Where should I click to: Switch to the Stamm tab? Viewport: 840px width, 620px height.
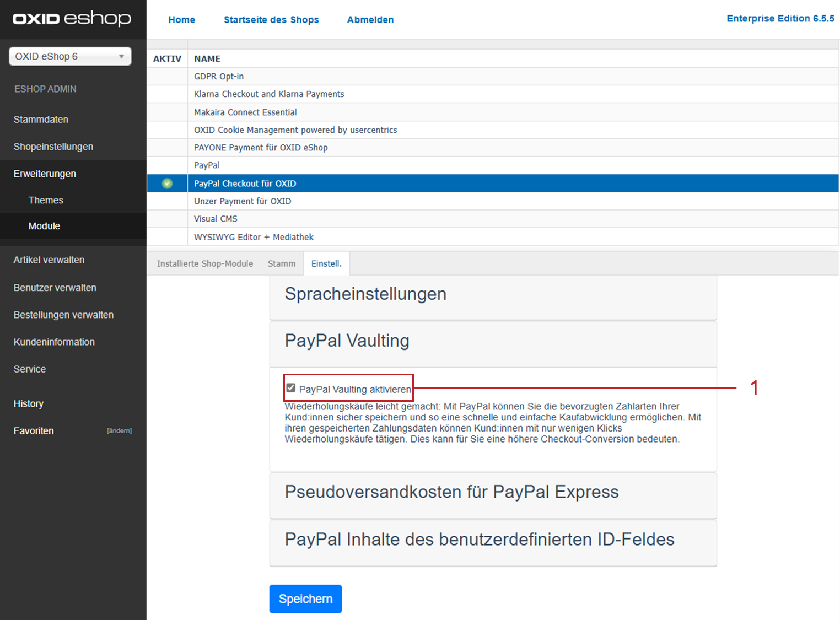coord(281,263)
